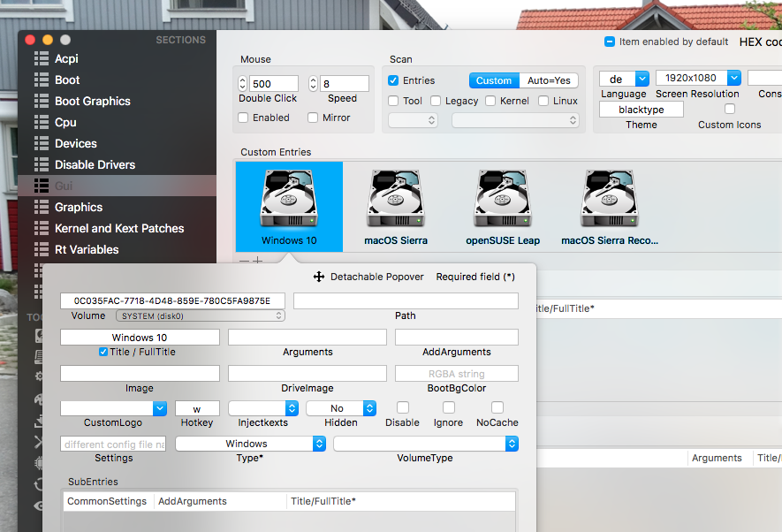Click the Image input field
This screenshot has width=782, height=532.
coord(140,373)
